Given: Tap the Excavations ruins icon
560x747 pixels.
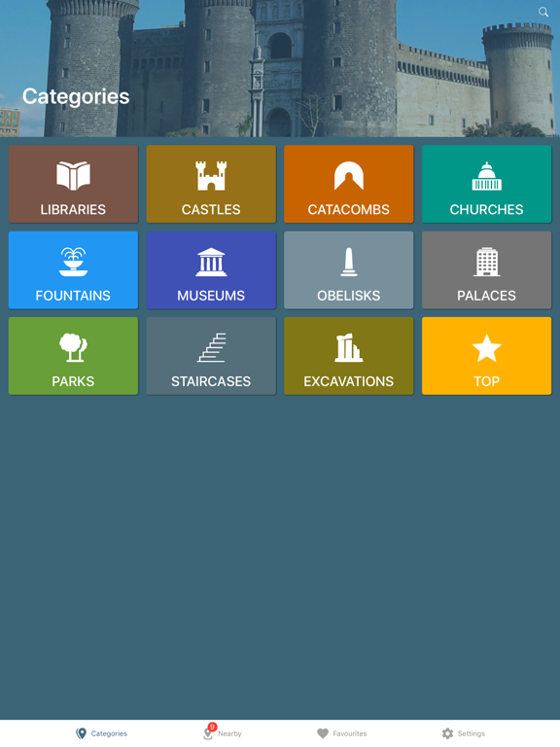Looking at the screenshot, I should [x=349, y=347].
